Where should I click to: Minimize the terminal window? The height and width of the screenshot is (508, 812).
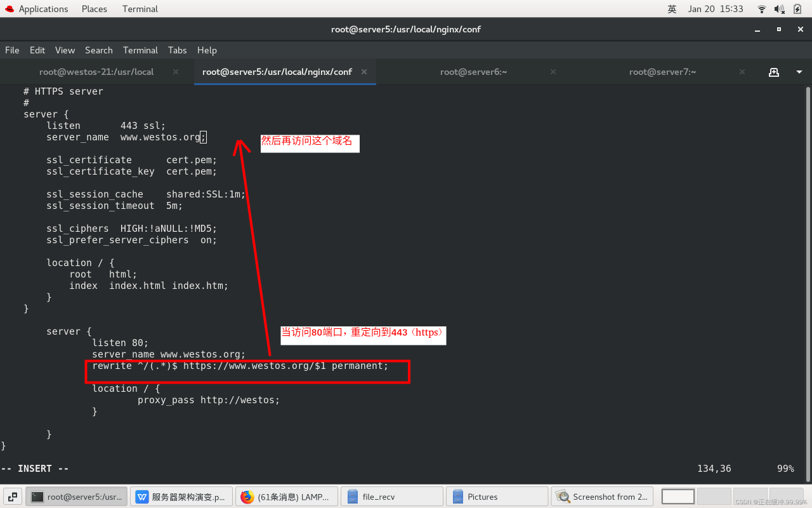coord(756,29)
